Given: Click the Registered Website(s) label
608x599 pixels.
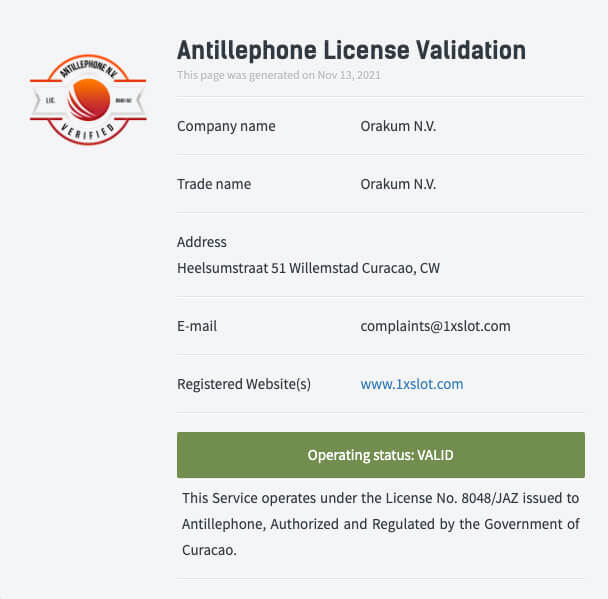Looking at the screenshot, I should point(244,384).
